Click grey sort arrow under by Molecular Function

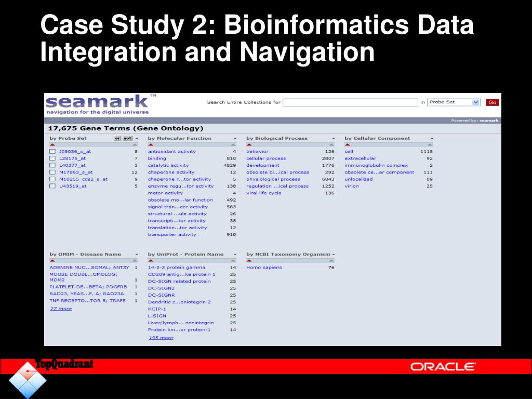(233, 145)
